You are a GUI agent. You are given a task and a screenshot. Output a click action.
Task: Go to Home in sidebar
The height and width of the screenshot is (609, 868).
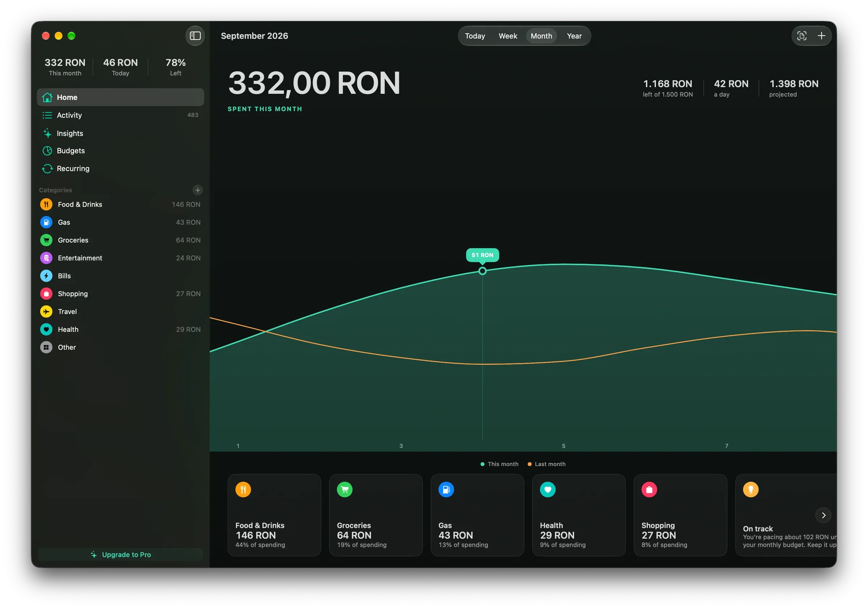[x=120, y=97]
